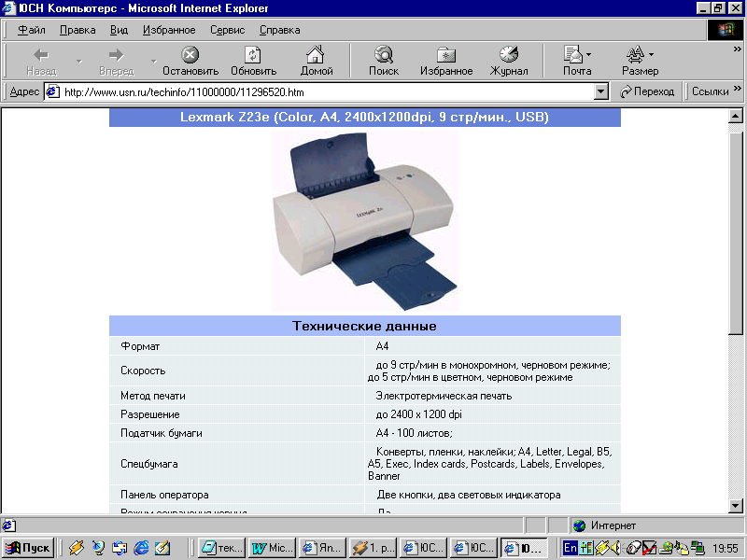
Task: Click the page icon in the address bar
Action: [52, 91]
